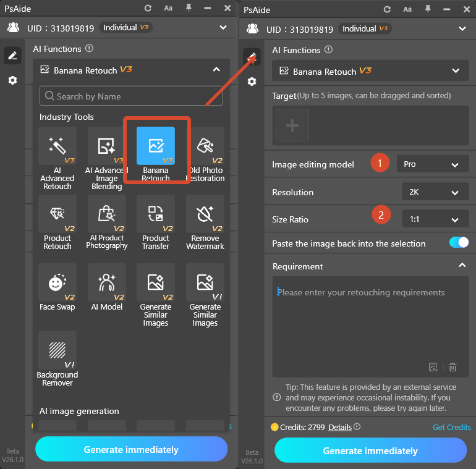Click user avatar icon in left panel
The width and height of the screenshot is (476, 469).
click(13, 28)
